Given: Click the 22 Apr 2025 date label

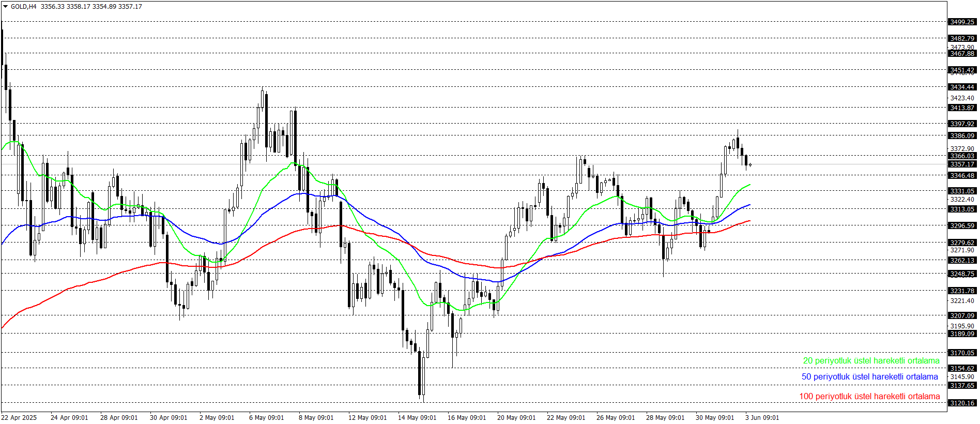Looking at the screenshot, I should (19, 418).
